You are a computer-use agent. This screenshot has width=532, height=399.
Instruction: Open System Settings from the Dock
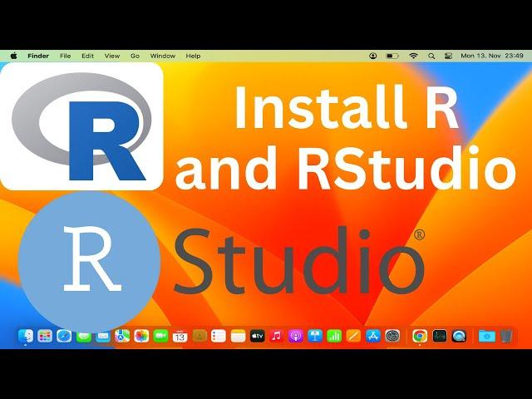[392, 336]
